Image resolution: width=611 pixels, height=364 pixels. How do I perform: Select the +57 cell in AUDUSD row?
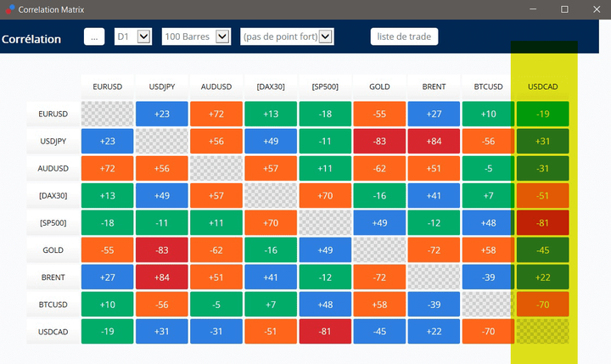[x=271, y=168]
